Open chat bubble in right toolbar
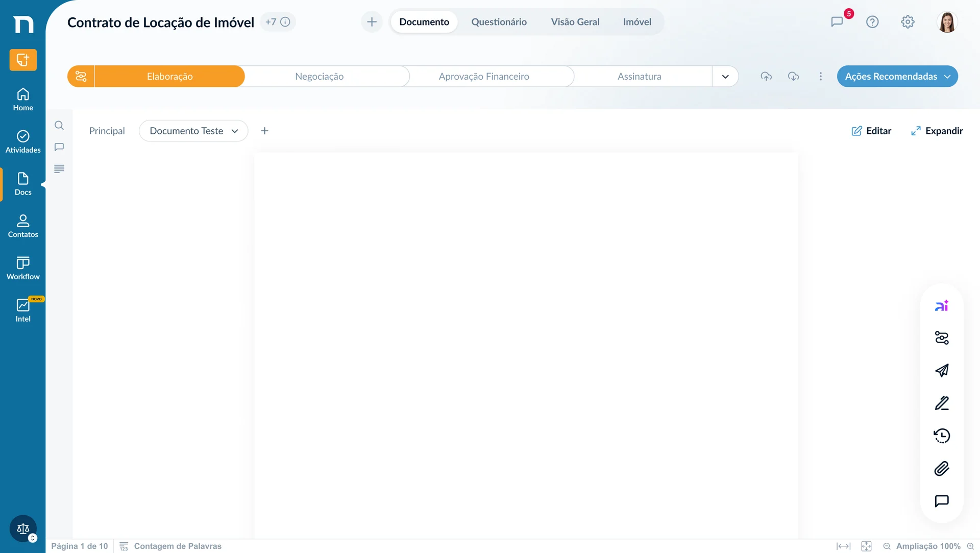 pyautogui.click(x=942, y=501)
